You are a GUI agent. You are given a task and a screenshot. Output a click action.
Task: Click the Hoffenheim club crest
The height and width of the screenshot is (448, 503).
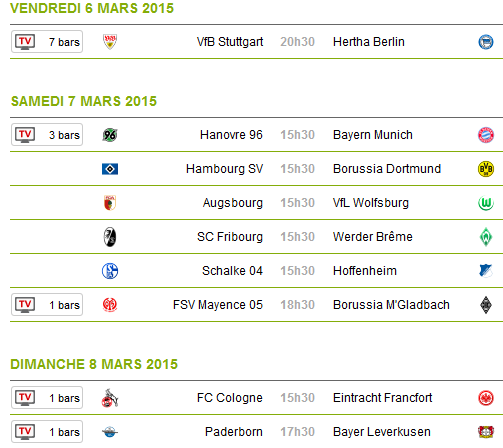point(486,271)
